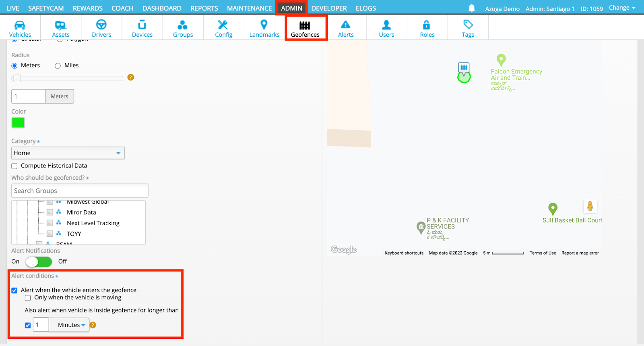Go to the LIVE tab
This screenshot has height=346, width=644.
click(x=13, y=8)
